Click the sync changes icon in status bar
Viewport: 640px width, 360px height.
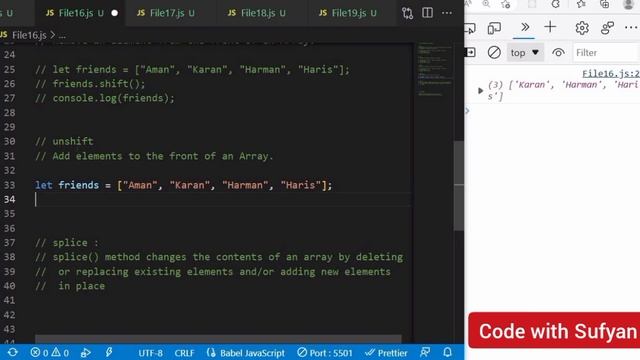pos(12,352)
